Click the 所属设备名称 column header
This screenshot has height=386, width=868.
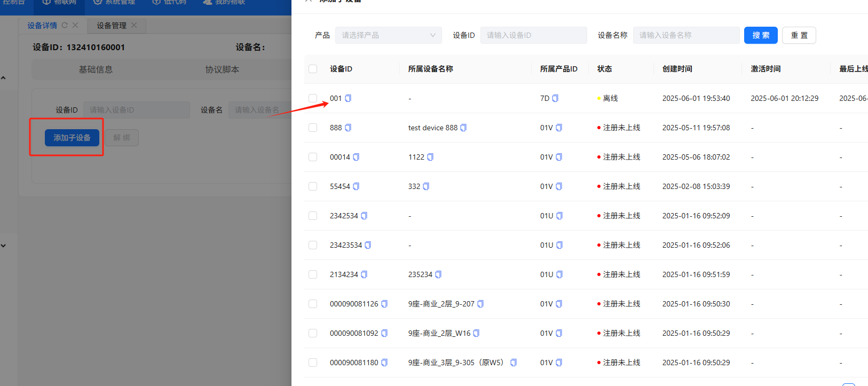(x=431, y=69)
